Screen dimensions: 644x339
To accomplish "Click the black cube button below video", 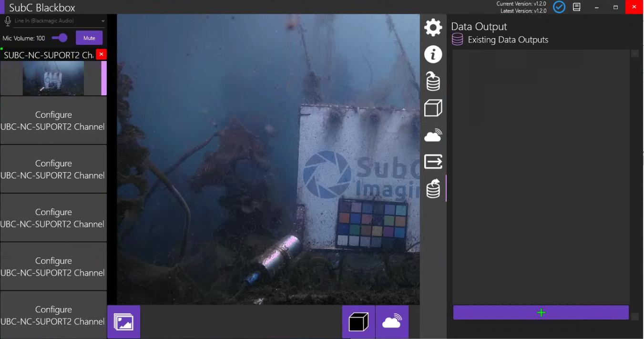I will [358, 322].
